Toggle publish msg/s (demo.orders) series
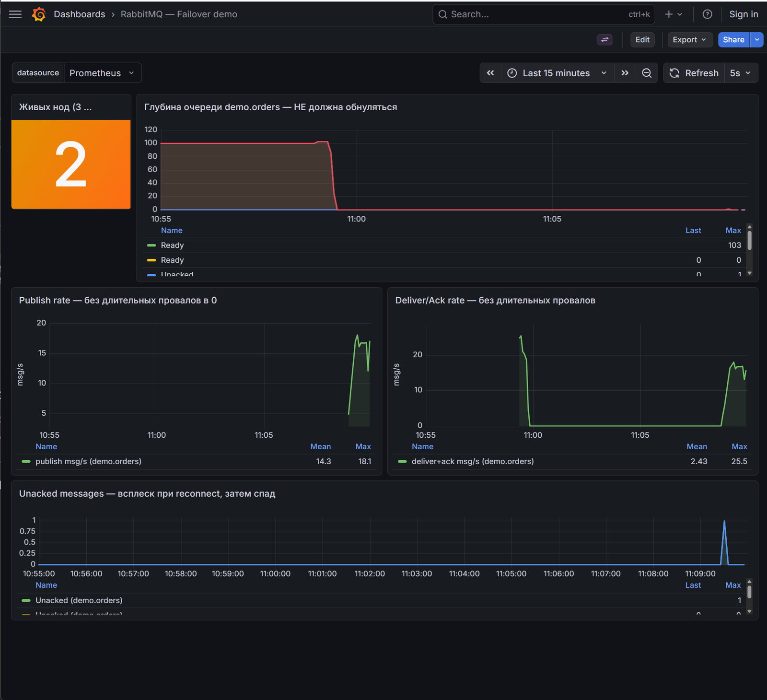The width and height of the screenshot is (767, 700). click(88, 461)
